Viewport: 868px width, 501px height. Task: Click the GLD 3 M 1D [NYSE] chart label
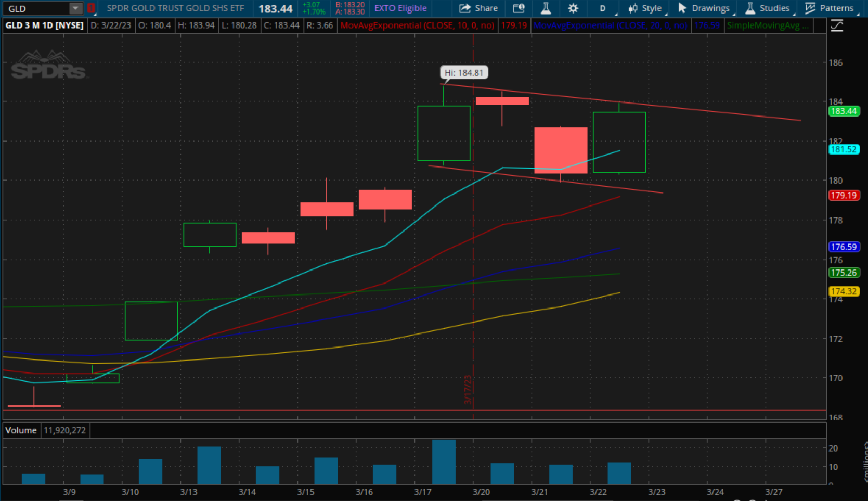[x=44, y=25]
